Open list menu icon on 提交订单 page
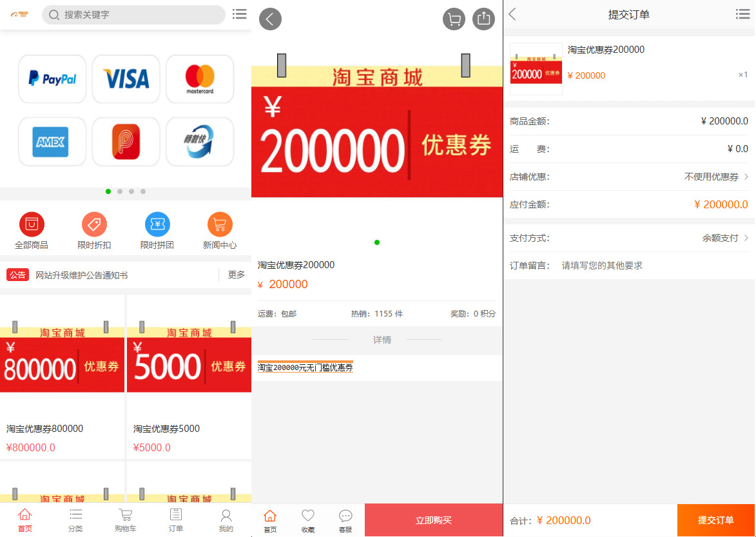Viewport: 756px width, 537px height. click(x=742, y=14)
